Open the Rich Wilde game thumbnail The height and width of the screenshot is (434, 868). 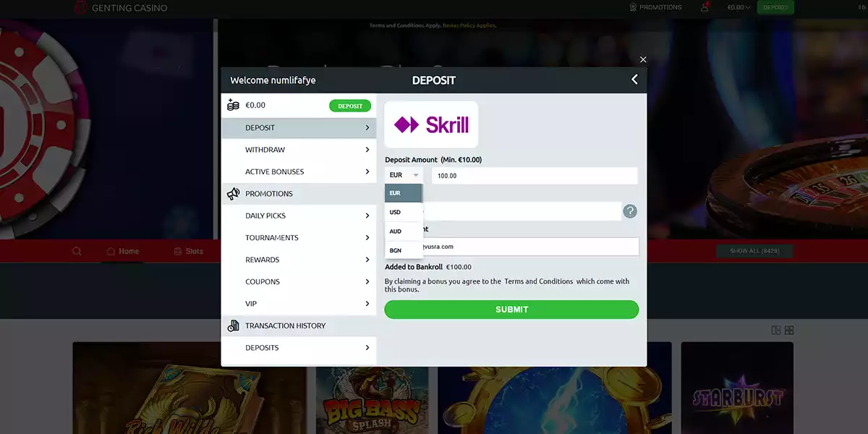(191, 388)
